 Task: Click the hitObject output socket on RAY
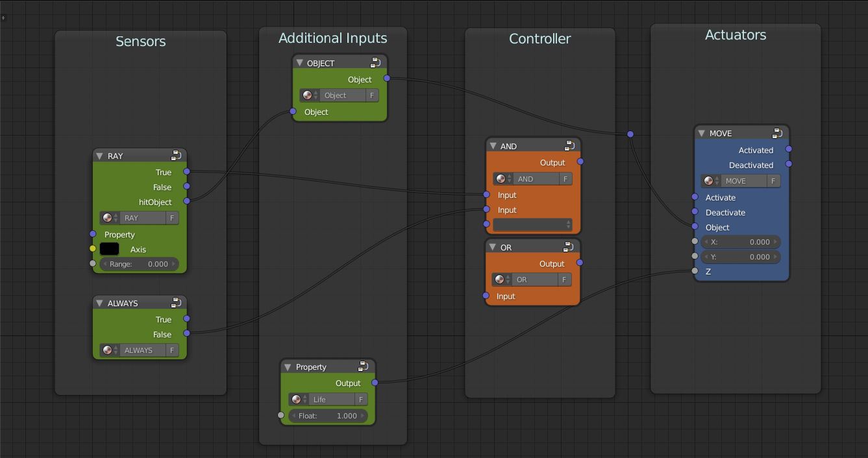point(187,201)
